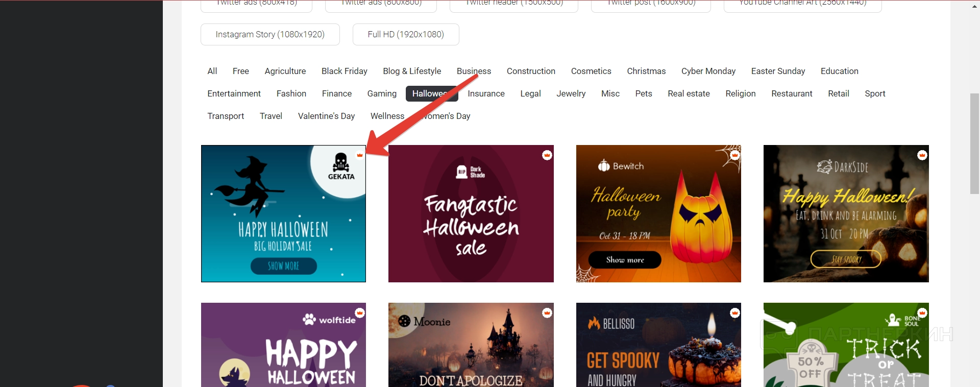Switch to the Misc category
Screen dimensions: 980x387
click(610, 93)
